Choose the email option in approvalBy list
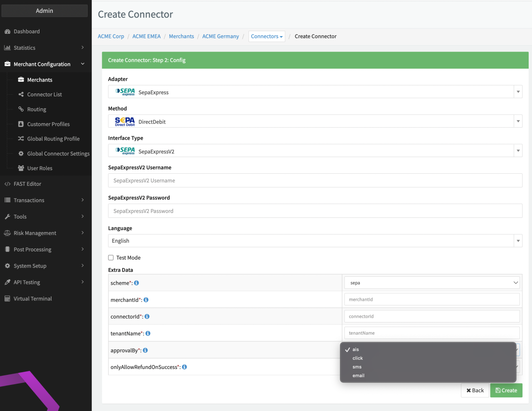The image size is (532, 411). click(x=358, y=376)
